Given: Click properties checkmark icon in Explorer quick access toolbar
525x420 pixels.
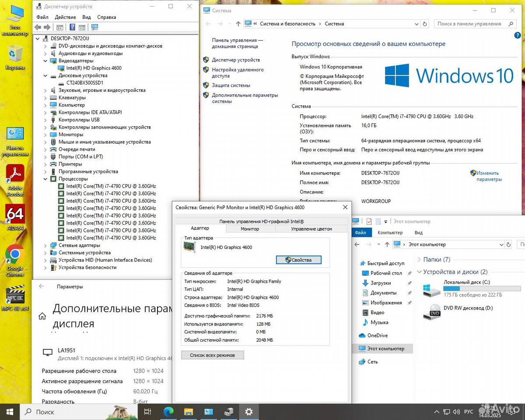Looking at the screenshot, I should click(369, 221).
